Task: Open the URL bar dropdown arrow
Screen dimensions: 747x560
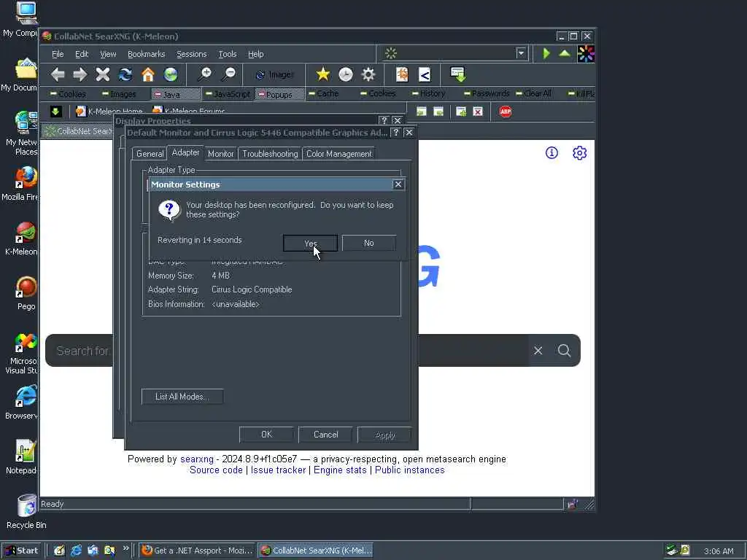Action: coord(521,53)
